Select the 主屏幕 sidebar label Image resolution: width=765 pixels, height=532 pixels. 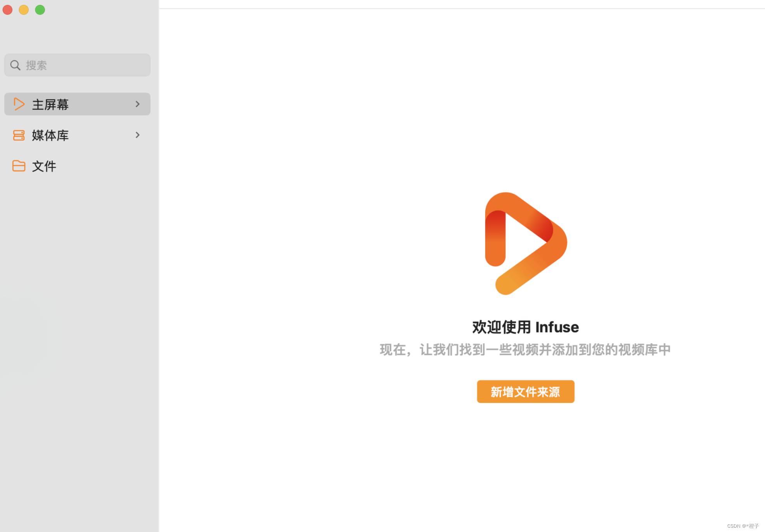(x=50, y=104)
